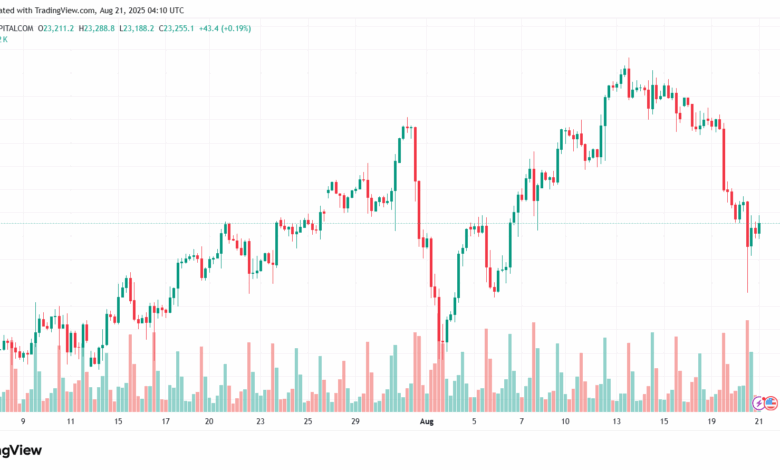Click the 21 date label on time axis
780x470 pixels.
pyautogui.click(x=758, y=423)
